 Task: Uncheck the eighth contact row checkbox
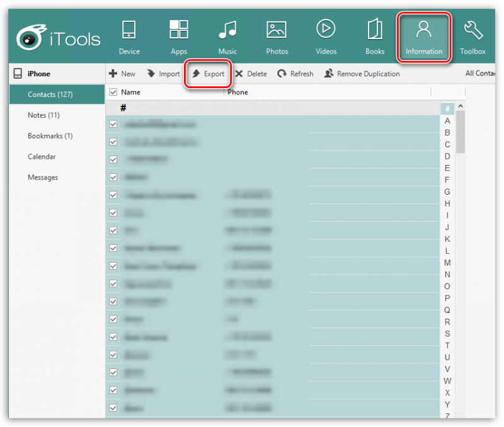click(113, 248)
